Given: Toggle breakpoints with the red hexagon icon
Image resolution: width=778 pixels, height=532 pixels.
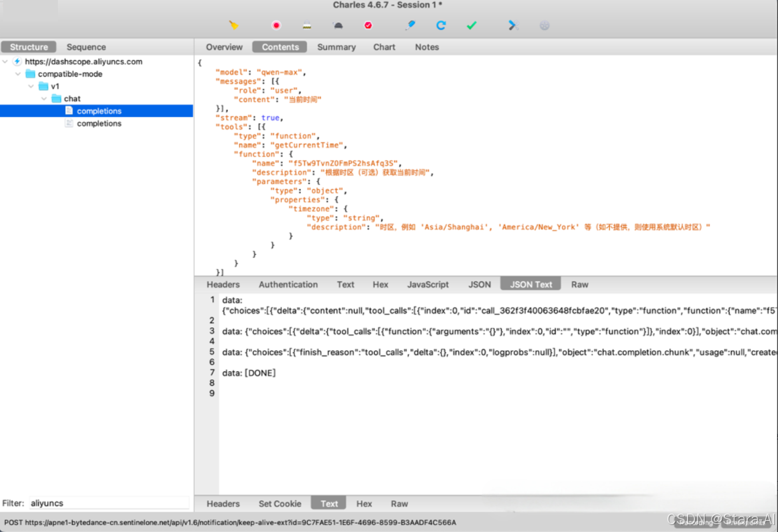Looking at the screenshot, I should (368, 25).
